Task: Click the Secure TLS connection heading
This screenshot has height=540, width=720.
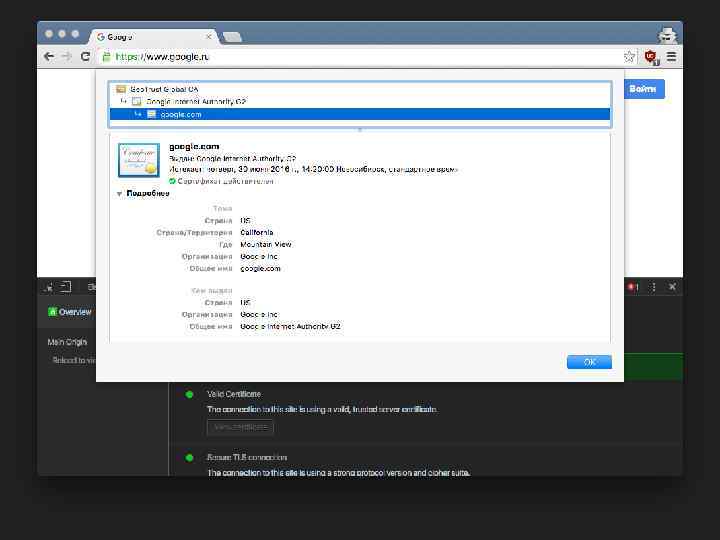Action: click(x=247, y=457)
